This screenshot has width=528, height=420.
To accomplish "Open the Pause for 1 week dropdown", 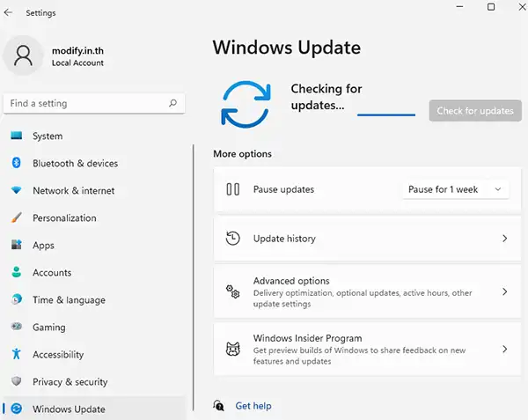I will [455, 189].
